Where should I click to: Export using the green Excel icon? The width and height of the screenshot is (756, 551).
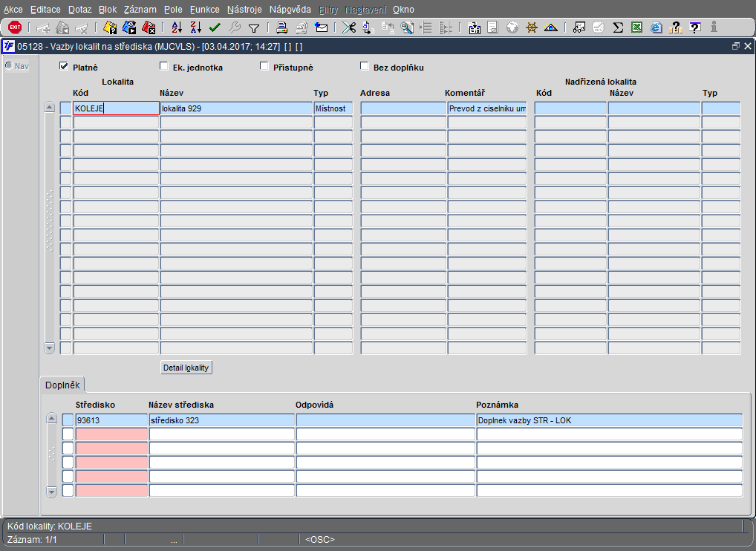[637, 27]
